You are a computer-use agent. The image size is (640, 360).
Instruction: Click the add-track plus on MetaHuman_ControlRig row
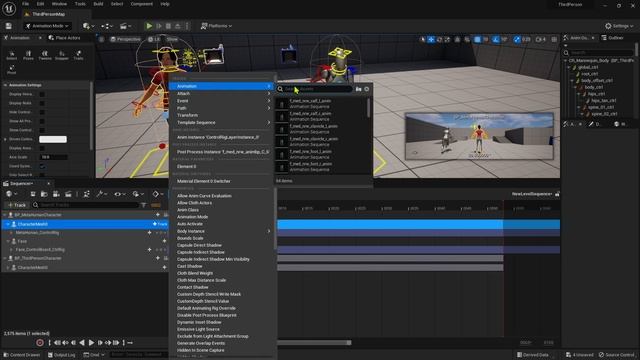pyautogui.click(x=149, y=233)
